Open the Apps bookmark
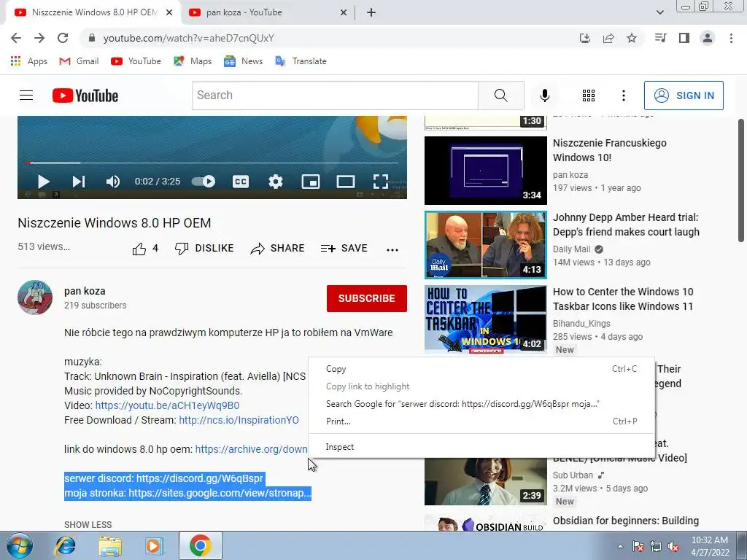 pyautogui.click(x=28, y=61)
